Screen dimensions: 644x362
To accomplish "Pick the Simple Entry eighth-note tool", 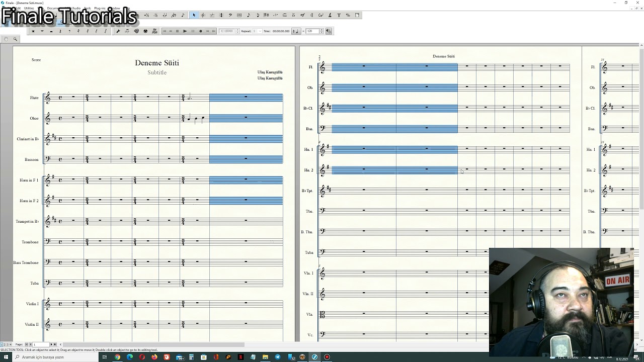I will pyautogui.click(x=248, y=15).
